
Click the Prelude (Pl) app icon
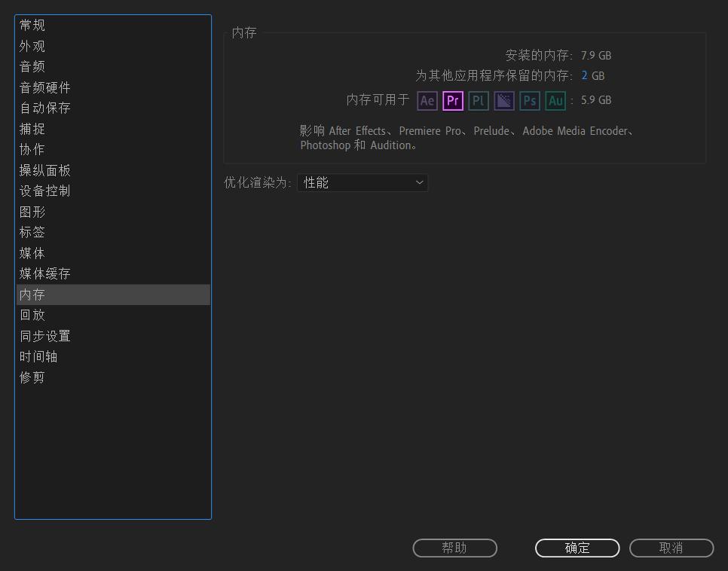[x=478, y=100]
